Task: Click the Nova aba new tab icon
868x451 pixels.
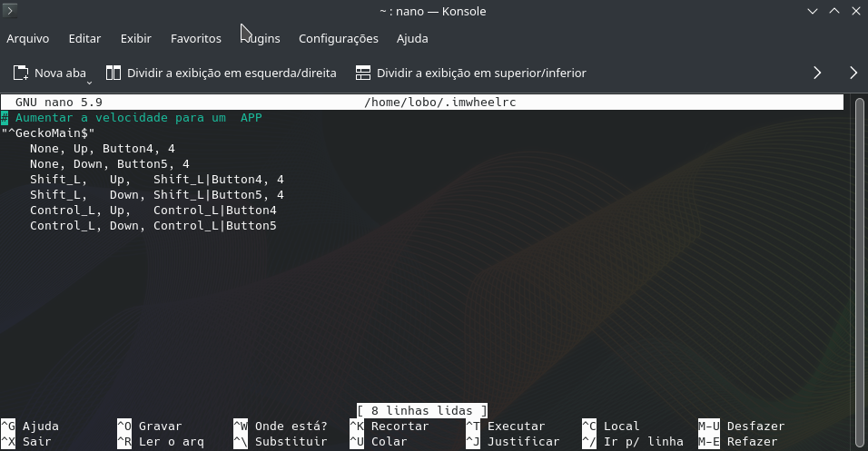Action: [21, 73]
